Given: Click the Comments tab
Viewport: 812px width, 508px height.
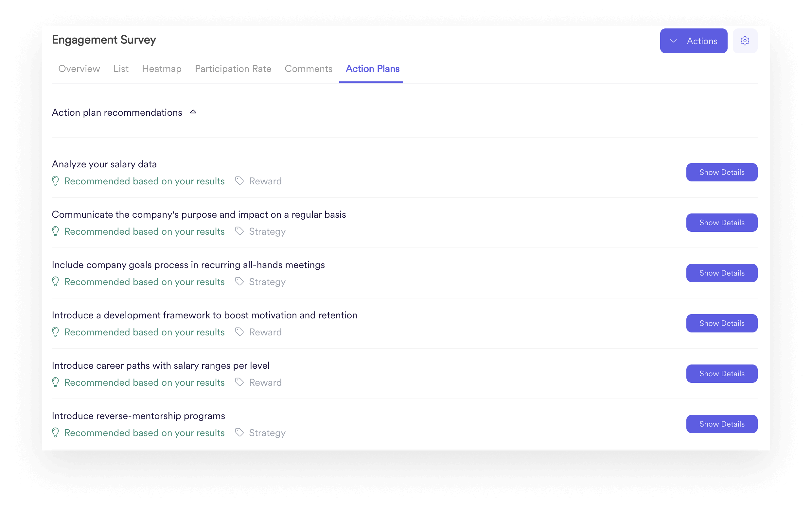Looking at the screenshot, I should 309,68.
